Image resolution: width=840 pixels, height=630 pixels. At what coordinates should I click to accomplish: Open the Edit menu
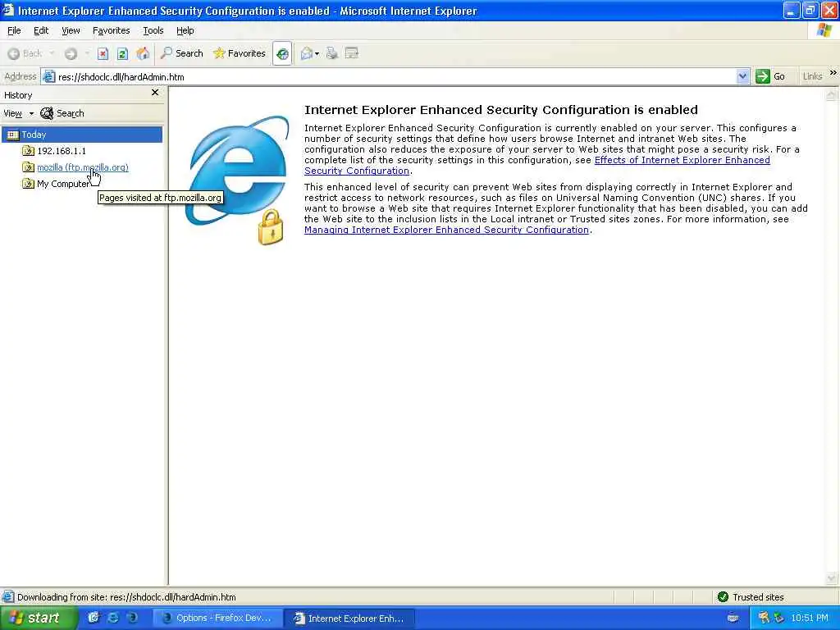click(41, 30)
